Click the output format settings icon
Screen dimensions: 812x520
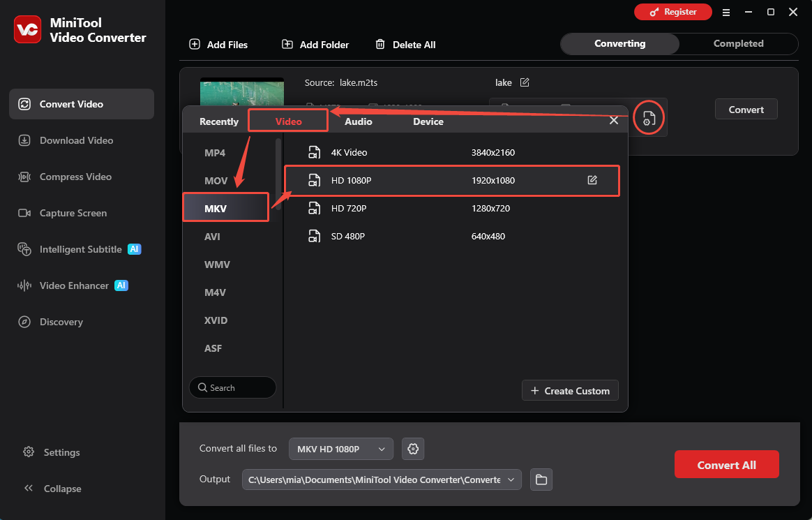pyautogui.click(x=649, y=118)
